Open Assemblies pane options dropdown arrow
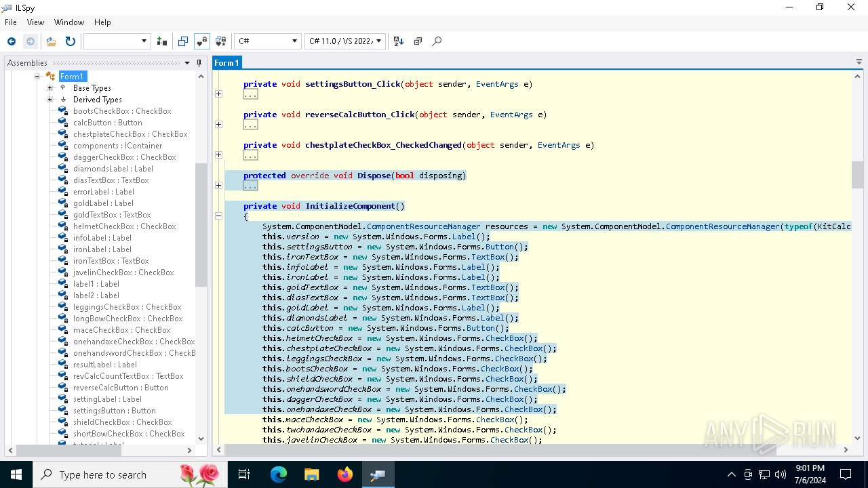This screenshot has height=488, width=868. 187,63
